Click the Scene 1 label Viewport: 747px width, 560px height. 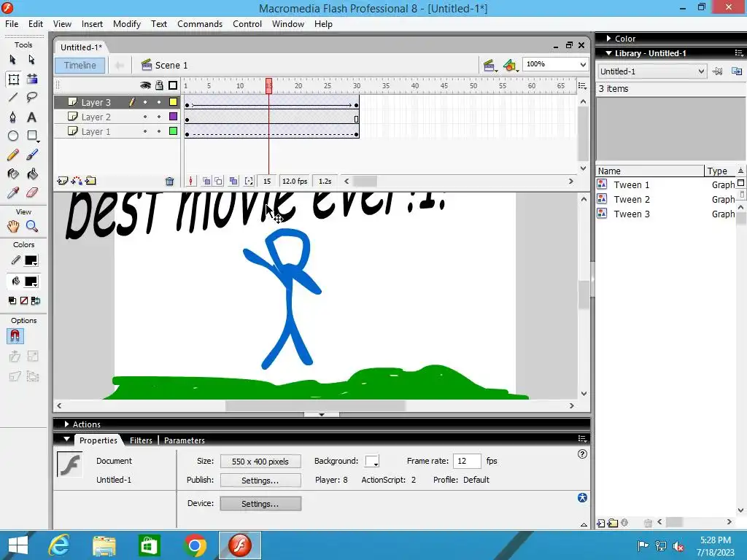click(x=171, y=65)
